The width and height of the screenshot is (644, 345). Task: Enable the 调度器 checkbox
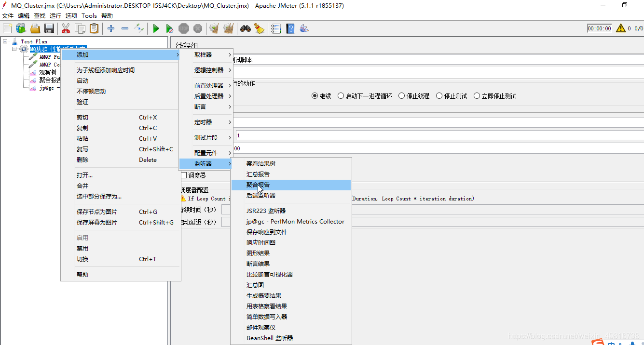coord(184,175)
